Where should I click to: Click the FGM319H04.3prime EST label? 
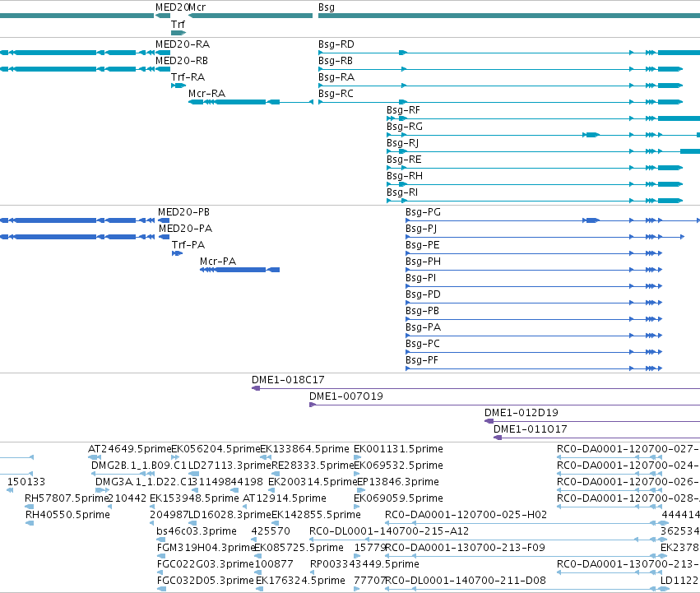click(x=206, y=549)
